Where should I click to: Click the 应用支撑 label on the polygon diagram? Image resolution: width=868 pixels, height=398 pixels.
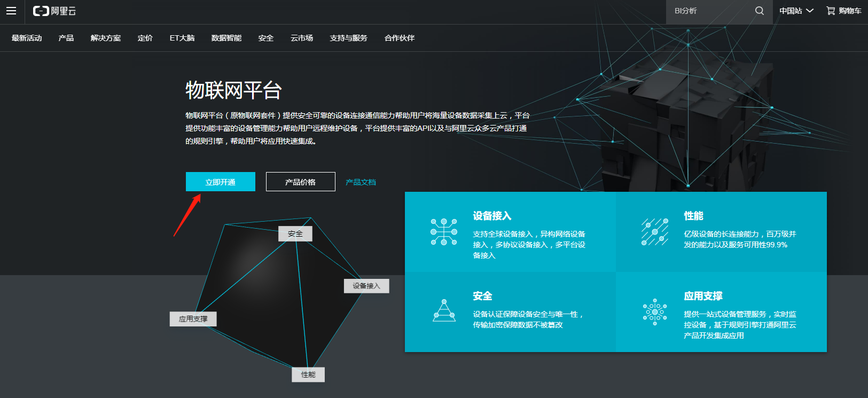pos(193,319)
